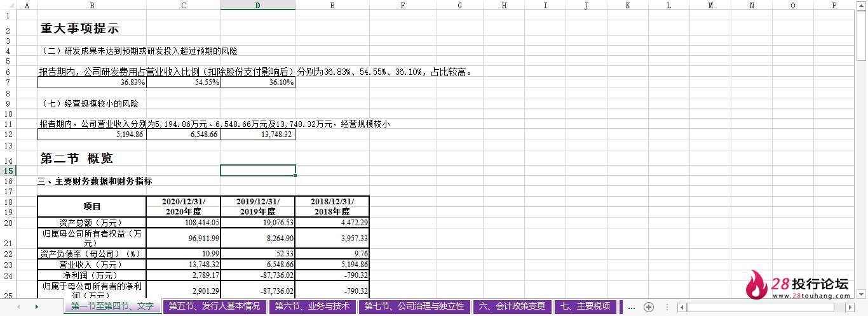This screenshot has width=868, height=316.
Task: Open sheet tab 第六节、业务与技术
Action: click(x=313, y=306)
